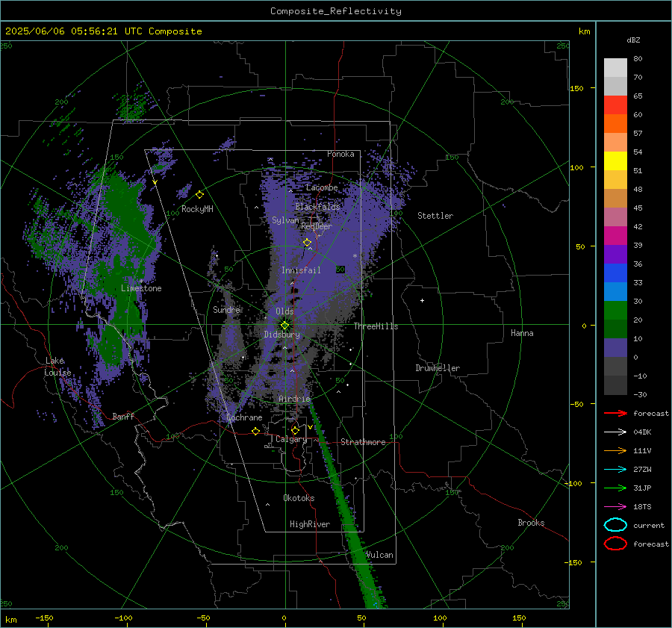Click the cyan current ellipse in legend
This screenshot has width=672, height=628.
615,525
